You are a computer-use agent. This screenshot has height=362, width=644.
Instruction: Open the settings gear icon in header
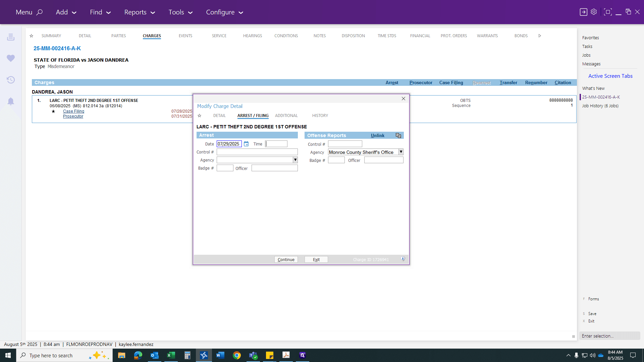pos(594,12)
